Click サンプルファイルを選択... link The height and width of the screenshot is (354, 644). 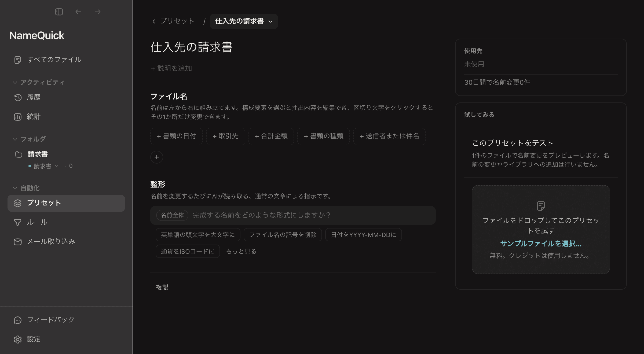point(541,244)
